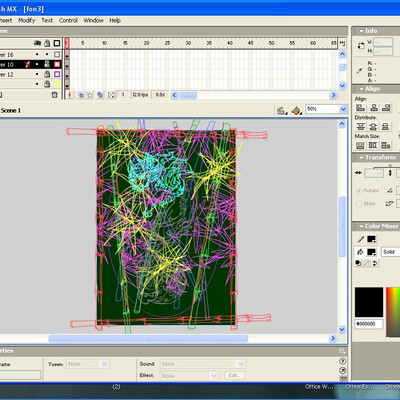Open the stage zoom percentage dropdown
Viewport: 400px width, 400px height.
tap(343, 109)
